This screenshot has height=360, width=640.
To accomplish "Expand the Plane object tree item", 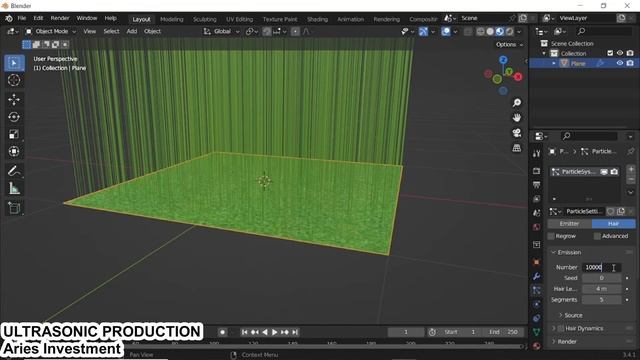I will point(554,64).
